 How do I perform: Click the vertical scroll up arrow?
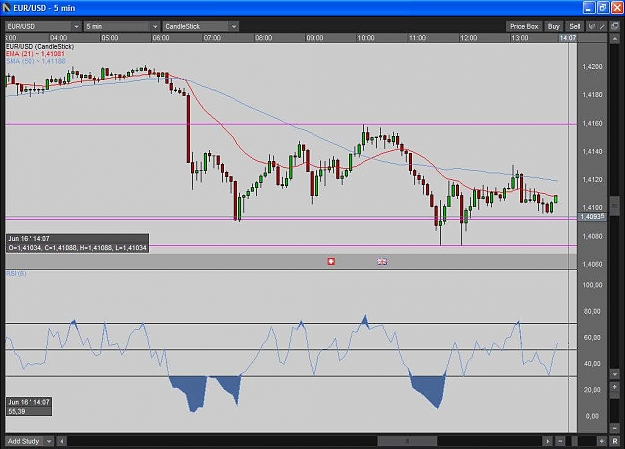614,39
